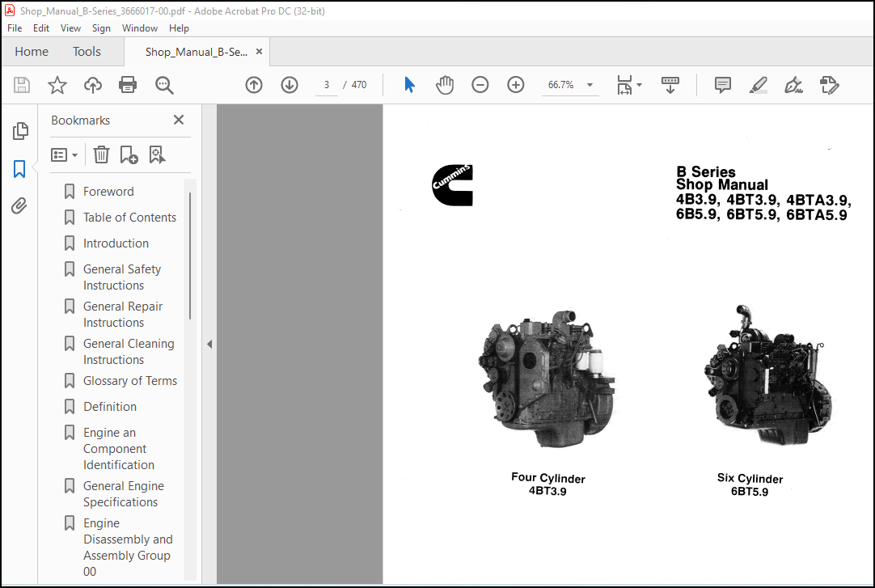
Task: Click the upload to cloud icon
Action: coord(93,85)
